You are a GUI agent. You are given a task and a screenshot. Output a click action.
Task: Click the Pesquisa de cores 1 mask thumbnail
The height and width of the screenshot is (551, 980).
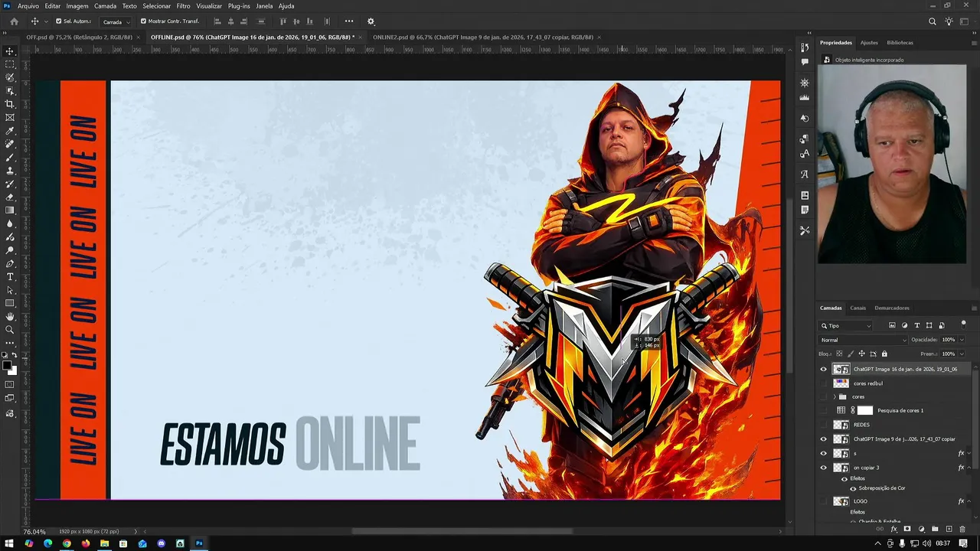(865, 410)
